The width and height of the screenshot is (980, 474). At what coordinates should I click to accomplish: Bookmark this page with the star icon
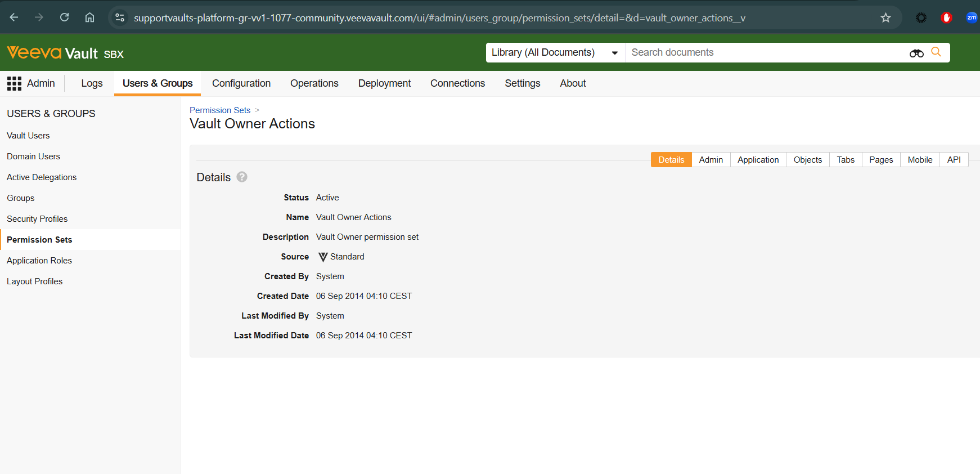(x=885, y=18)
